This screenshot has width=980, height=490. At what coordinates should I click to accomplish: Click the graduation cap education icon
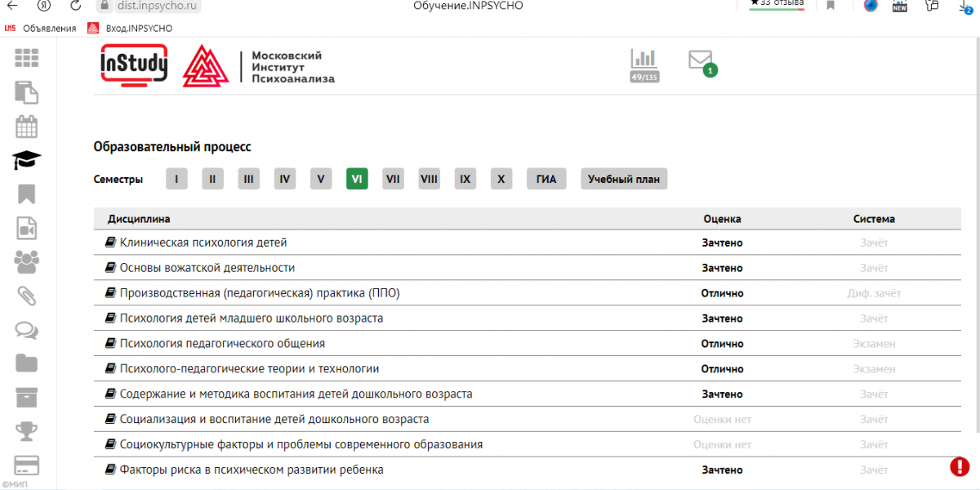pyautogui.click(x=26, y=160)
